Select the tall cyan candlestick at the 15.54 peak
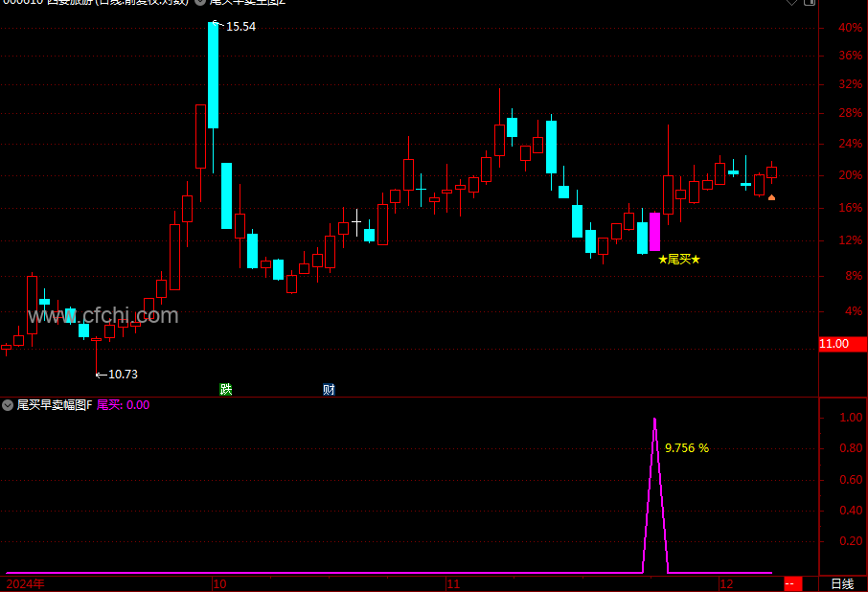868x592 pixels. click(213, 76)
